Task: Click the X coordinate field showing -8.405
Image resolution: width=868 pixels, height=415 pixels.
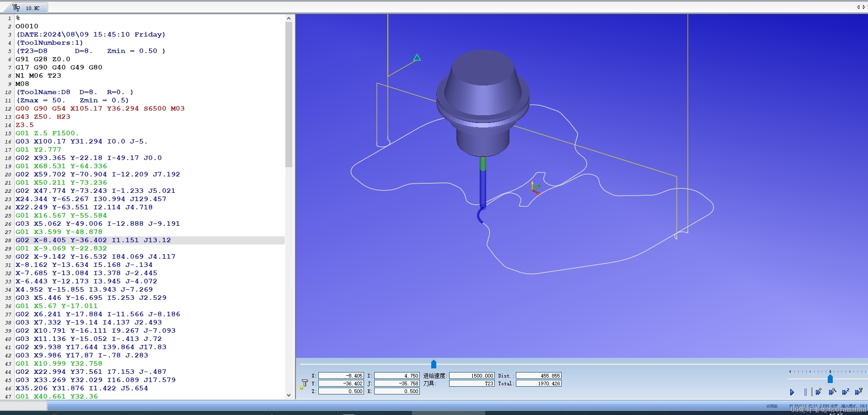Action: 341,376
